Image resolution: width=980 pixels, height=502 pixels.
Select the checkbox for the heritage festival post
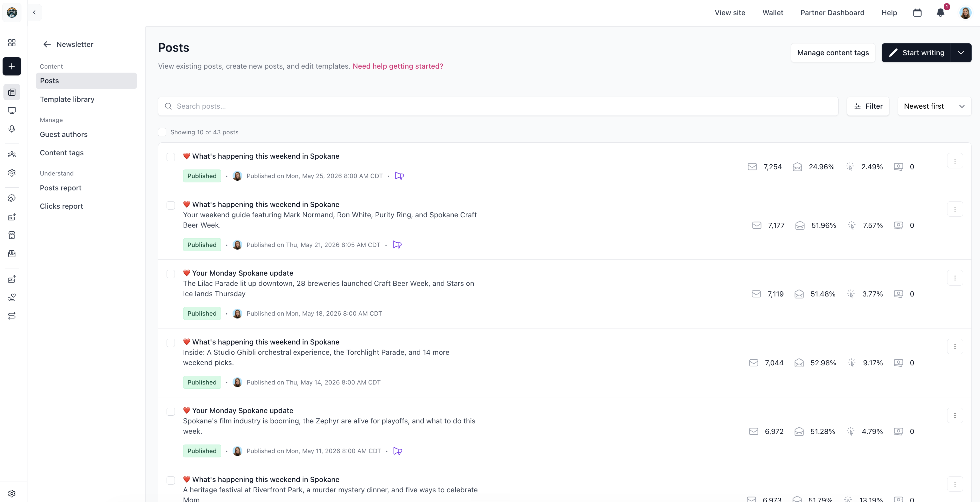coord(171,480)
